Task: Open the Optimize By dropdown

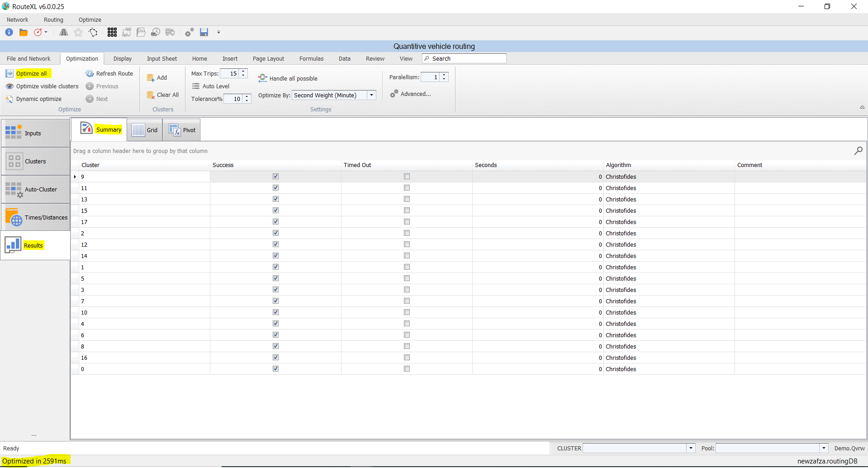Action: (372, 95)
